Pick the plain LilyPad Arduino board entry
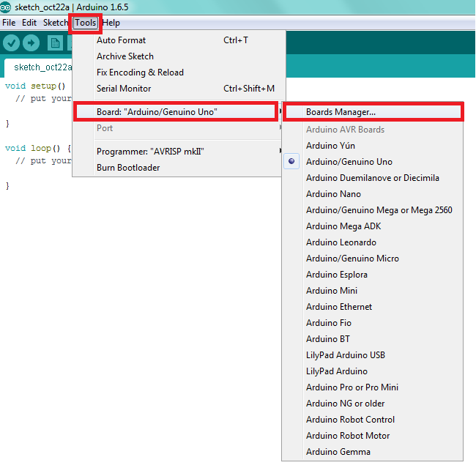 [373, 371]
